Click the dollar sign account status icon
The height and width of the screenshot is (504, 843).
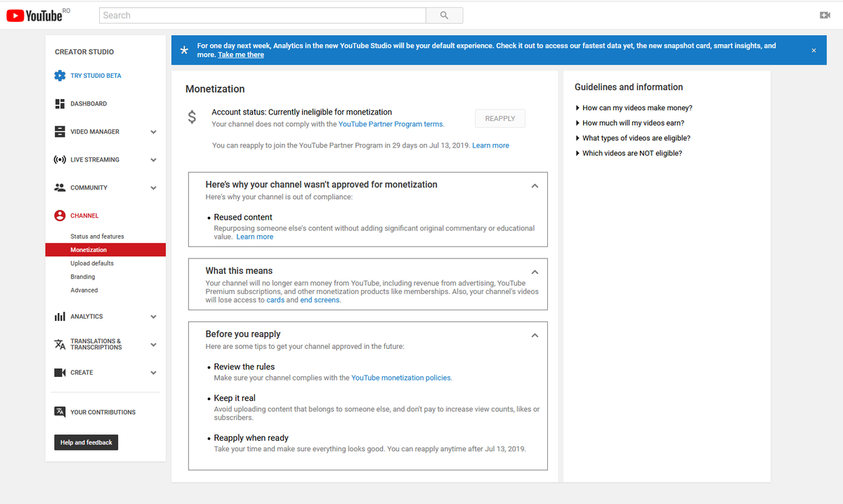[192, 117]
